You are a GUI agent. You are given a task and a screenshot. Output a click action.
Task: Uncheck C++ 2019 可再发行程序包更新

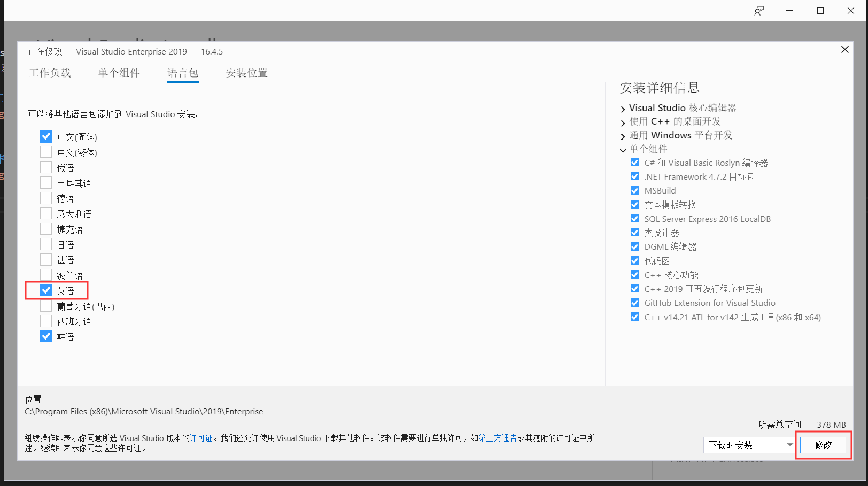635,289
